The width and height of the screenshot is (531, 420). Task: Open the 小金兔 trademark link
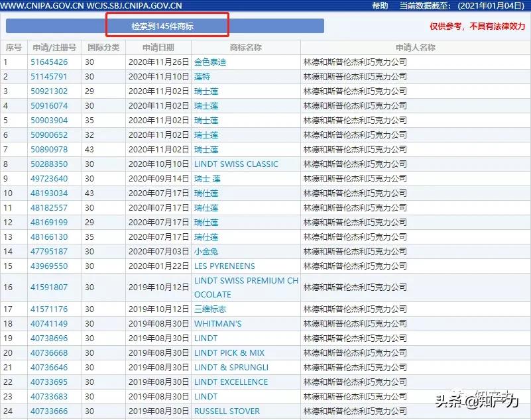click(206, 251)
